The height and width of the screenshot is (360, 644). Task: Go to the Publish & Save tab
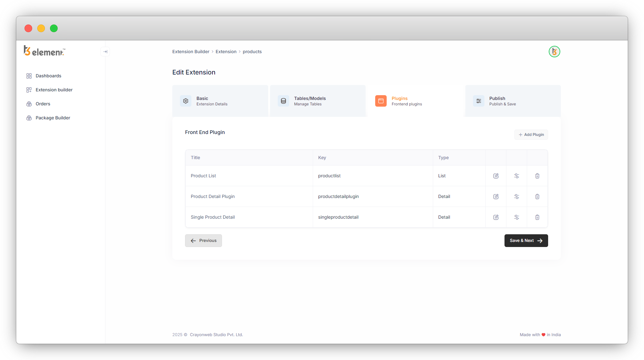click(512, 101)
